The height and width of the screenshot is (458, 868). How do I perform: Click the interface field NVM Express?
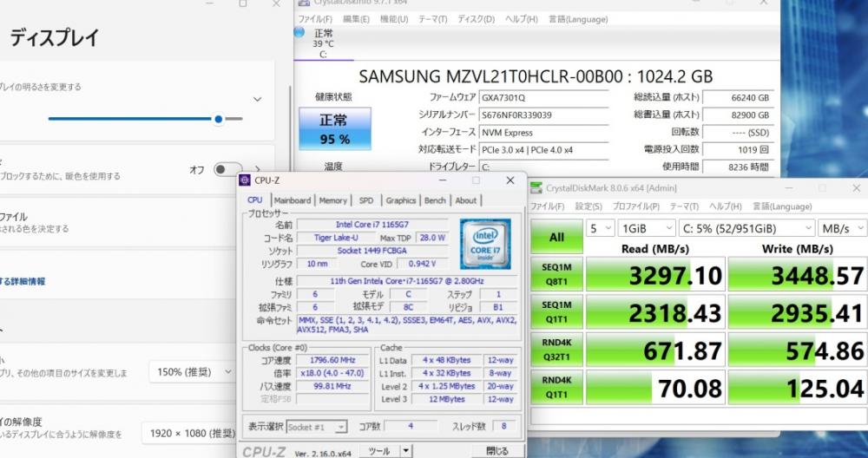tap(543, 132)
